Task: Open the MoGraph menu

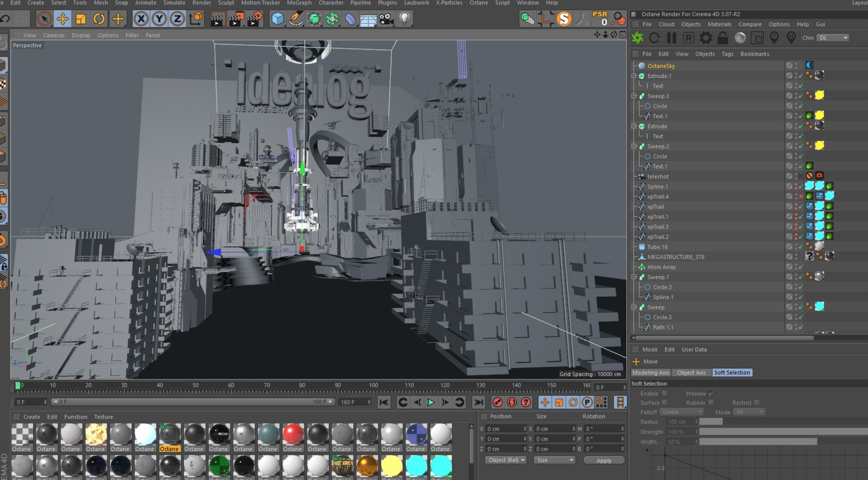Action: coord(299,3)
